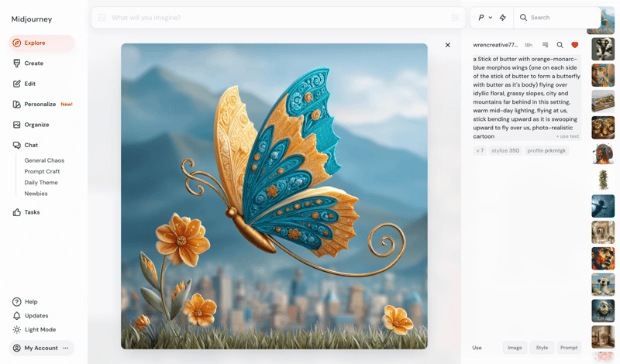Screen dimensions: 620x364
Task: Click '+ use text' on the prompt
Action: (x=567, y=136)
